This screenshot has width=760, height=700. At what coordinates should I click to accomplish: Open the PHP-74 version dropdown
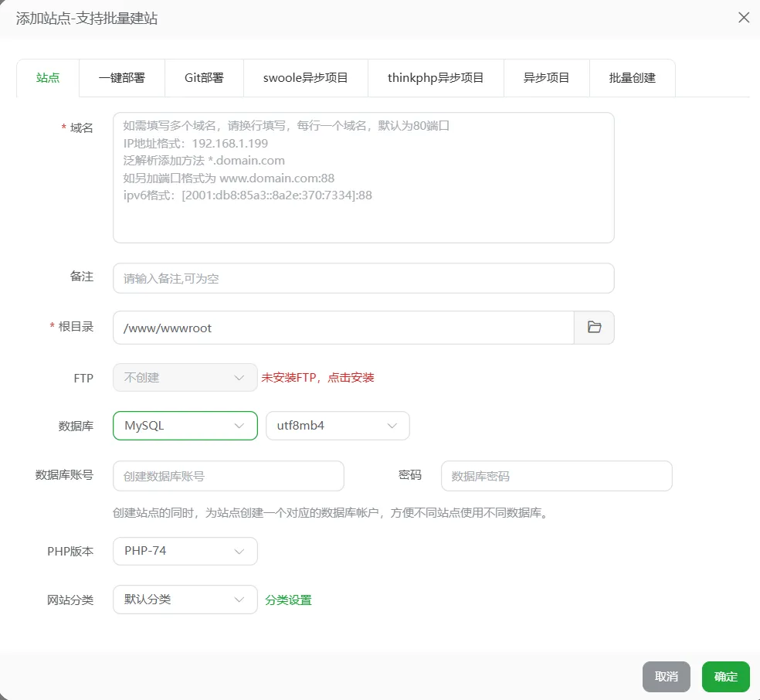tap(185, 551)
